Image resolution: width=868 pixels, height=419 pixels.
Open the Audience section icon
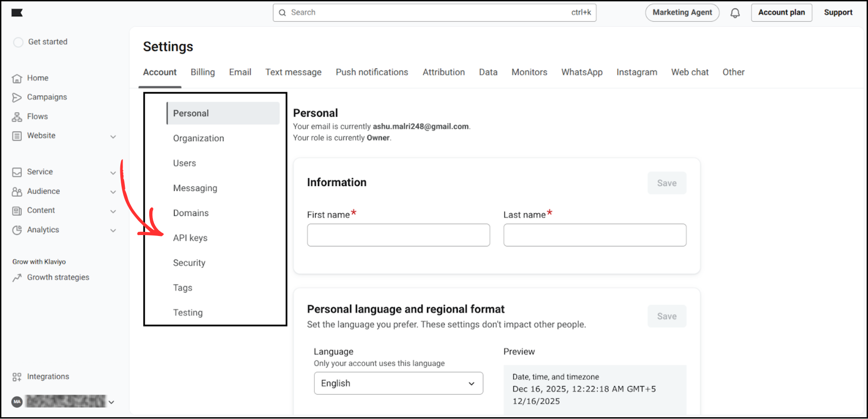pyautogui.click(x=17, y=191)
